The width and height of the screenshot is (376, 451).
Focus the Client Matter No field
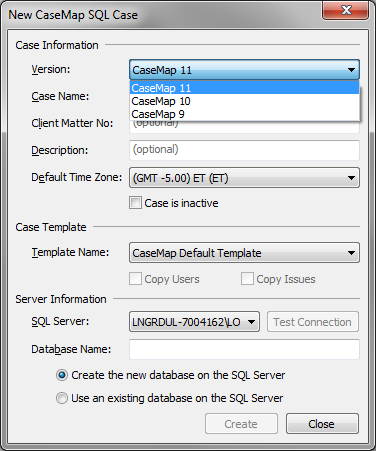pos(244,127)
